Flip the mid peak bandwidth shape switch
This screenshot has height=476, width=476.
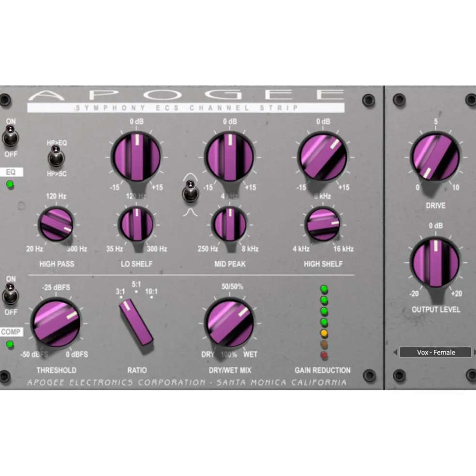coord(190,192)
